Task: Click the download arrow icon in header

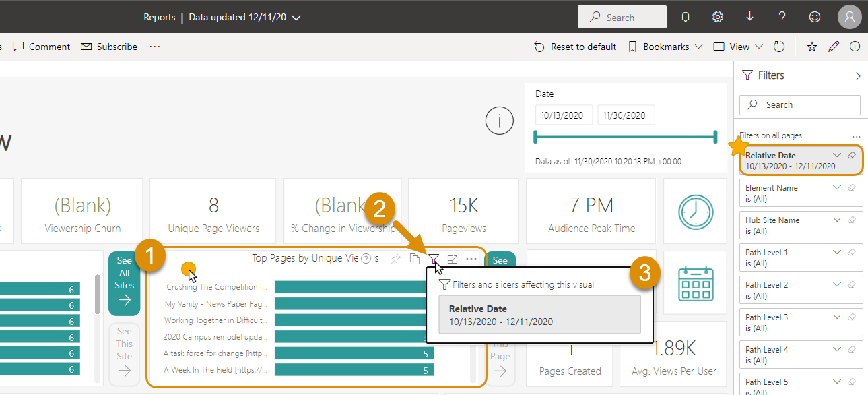Action: (x=749, y=17)
